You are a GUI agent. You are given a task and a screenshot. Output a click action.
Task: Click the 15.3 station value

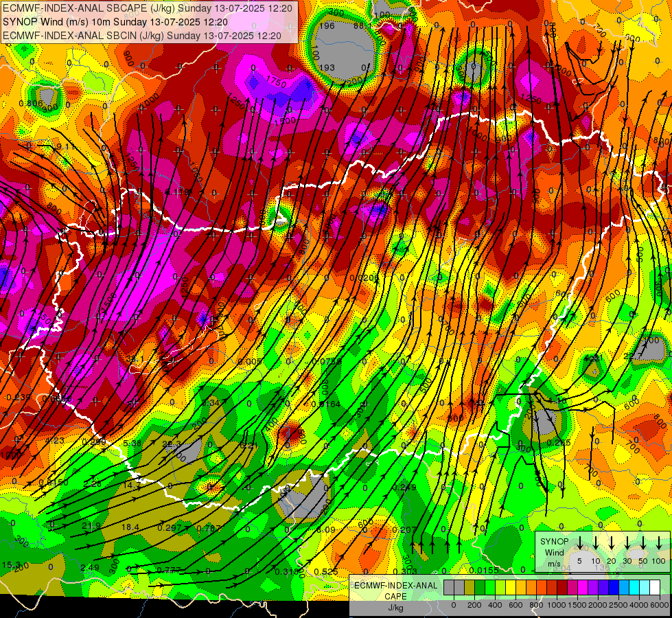click(x=11, y=564)
